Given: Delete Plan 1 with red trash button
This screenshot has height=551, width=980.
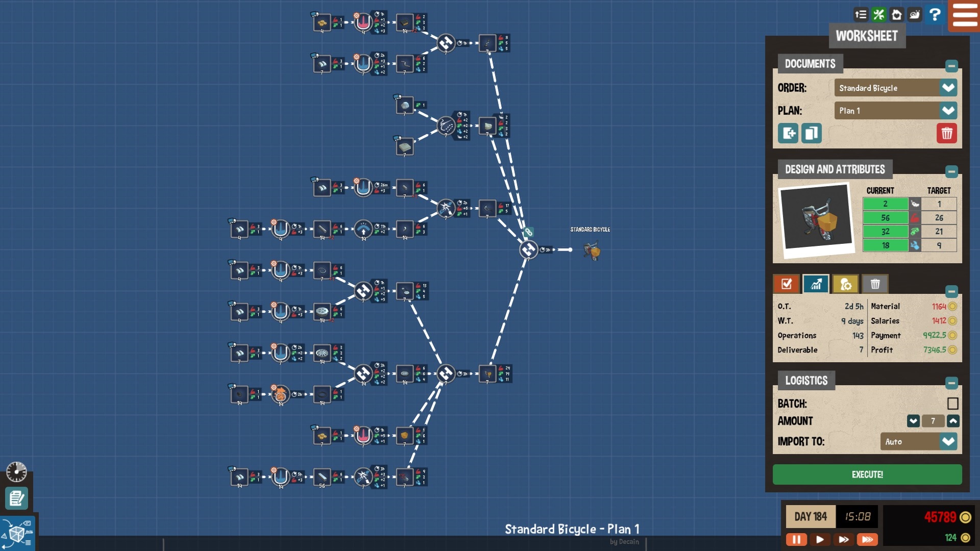Looking at the screenshot, I should [x=946, y=134].
